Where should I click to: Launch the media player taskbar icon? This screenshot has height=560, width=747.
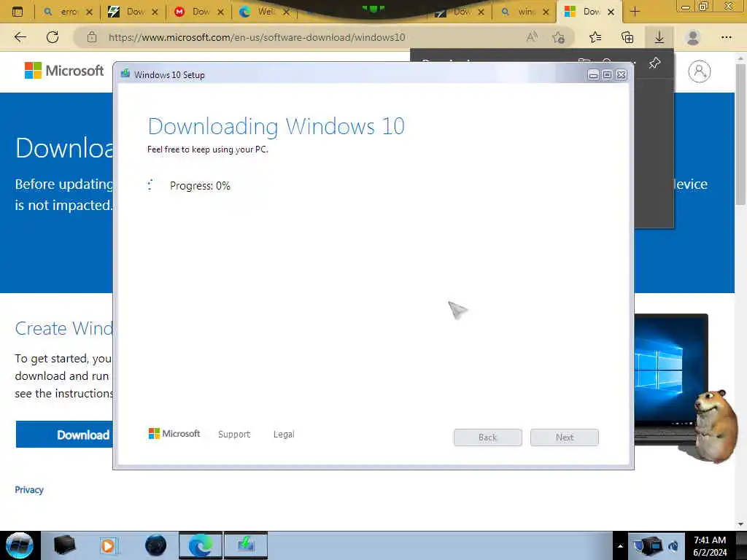tap(108, 545)
